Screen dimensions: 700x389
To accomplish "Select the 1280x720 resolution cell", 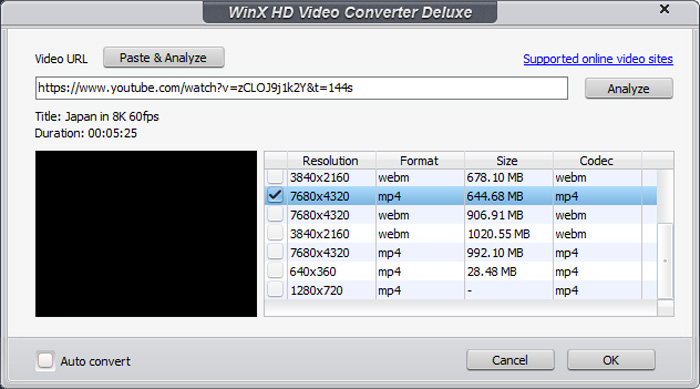I will (331, 290).
